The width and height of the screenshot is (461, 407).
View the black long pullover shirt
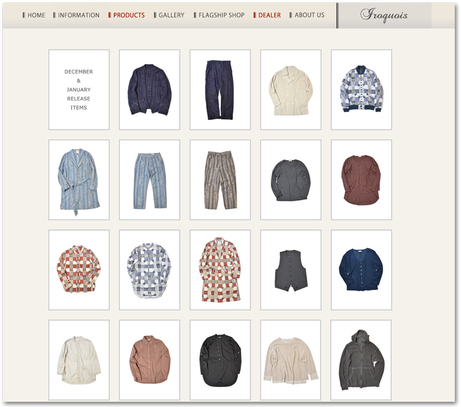click(x=220, y=360)
